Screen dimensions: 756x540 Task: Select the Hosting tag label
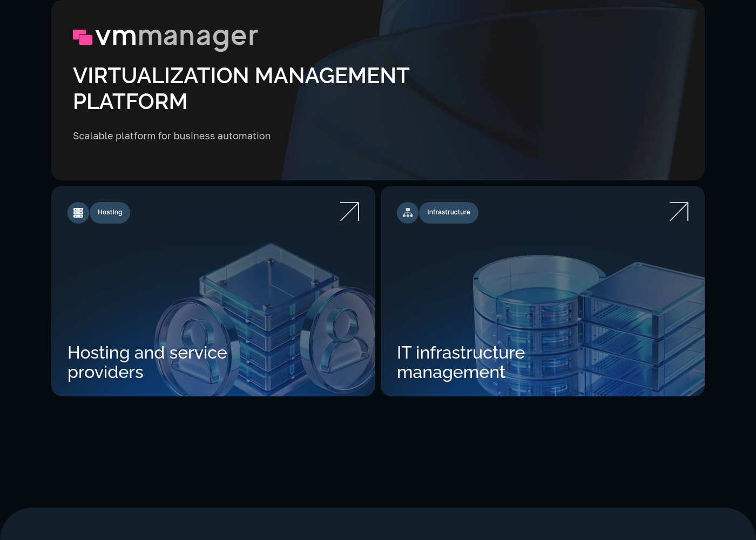click(x=110, y=213)
